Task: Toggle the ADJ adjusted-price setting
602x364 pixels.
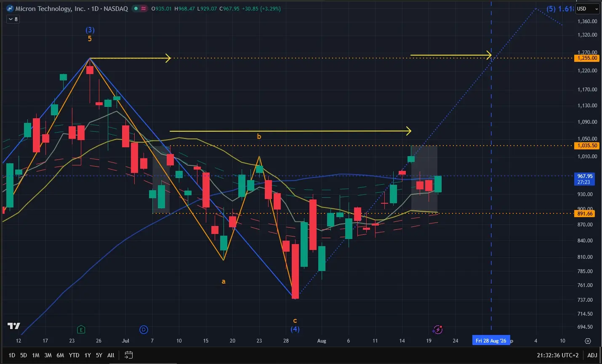Action: tap(592, 355)
